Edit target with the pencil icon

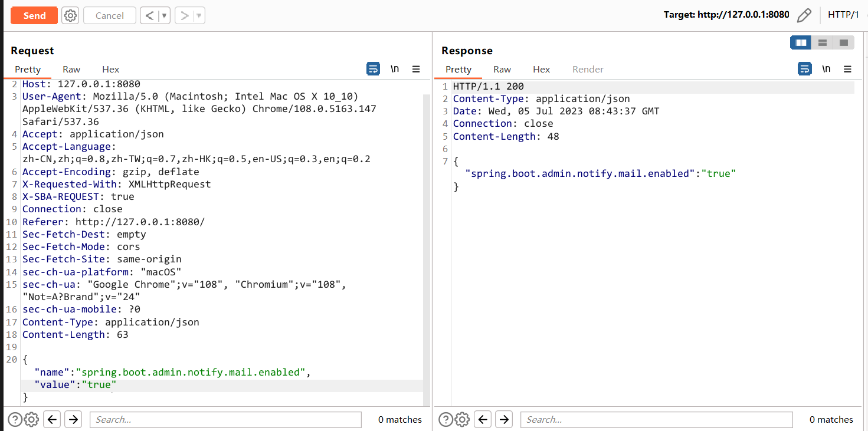tap(804, 15)
